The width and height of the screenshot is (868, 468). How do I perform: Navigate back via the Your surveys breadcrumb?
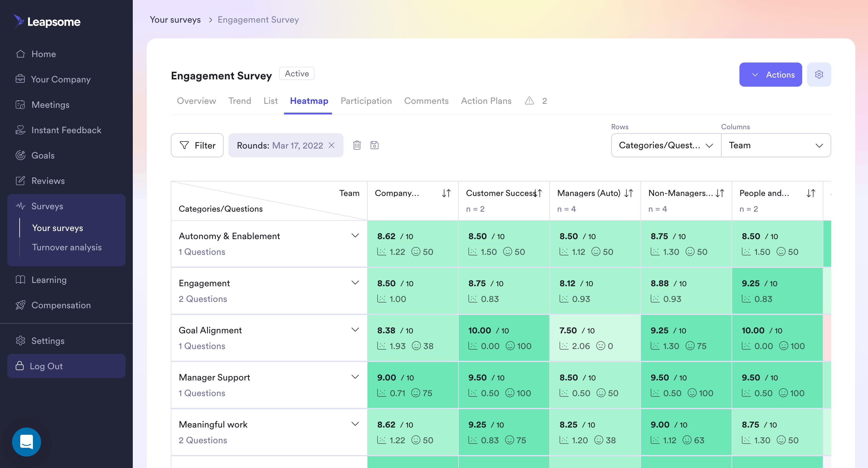click(175, 20)
